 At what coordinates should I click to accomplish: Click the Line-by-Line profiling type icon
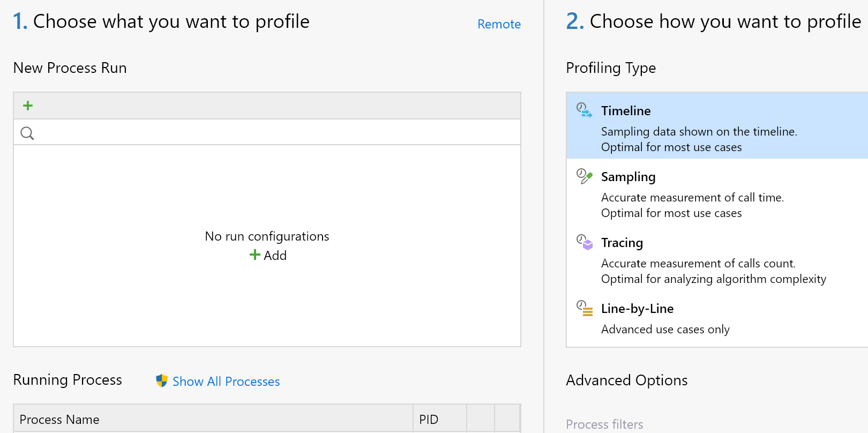coord(584,308)
